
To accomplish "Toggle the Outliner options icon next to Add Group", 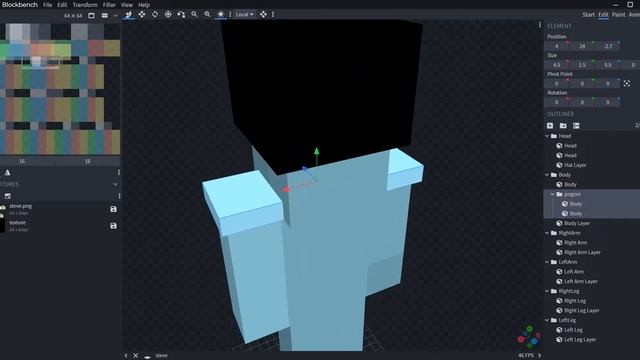I will coord(576,126).
